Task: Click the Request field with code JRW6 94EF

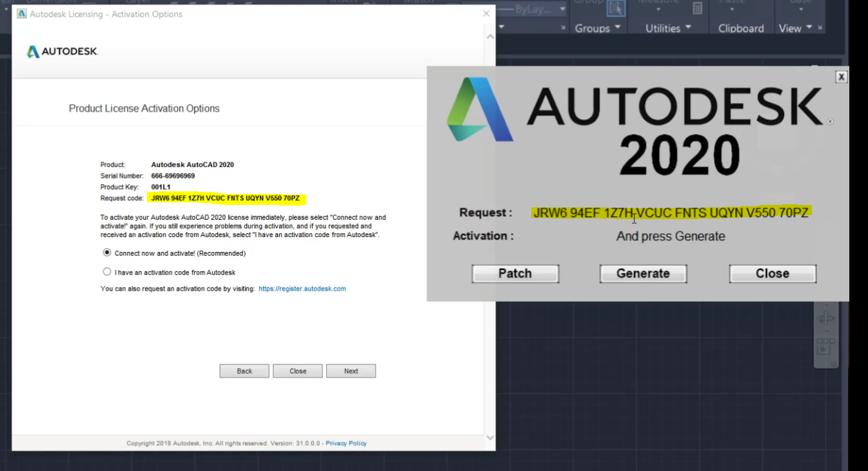Action: 671,213
